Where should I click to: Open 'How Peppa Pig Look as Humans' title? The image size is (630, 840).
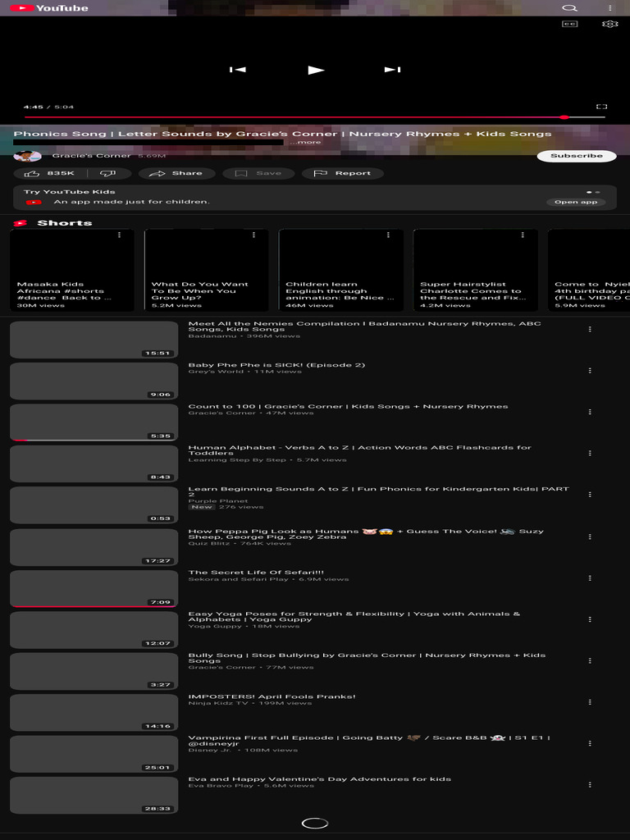click(366, 534)
